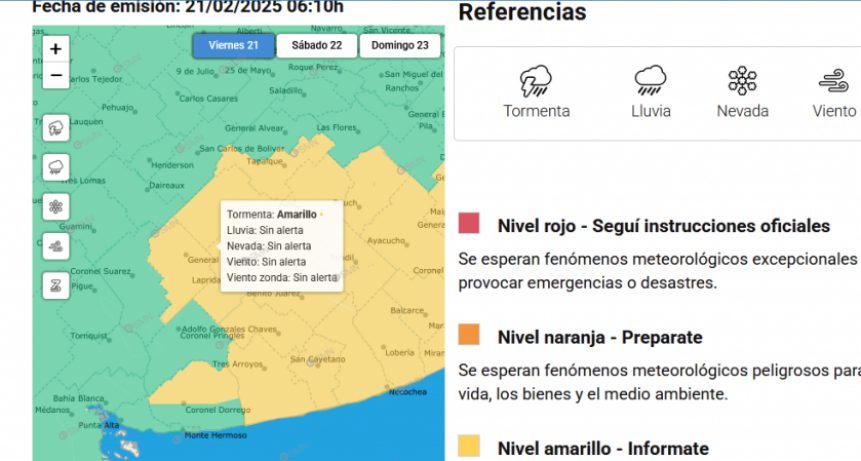Click the red Nivel rojo color swatch
This screenshot has width=861, height=461.
pos(469,223)
